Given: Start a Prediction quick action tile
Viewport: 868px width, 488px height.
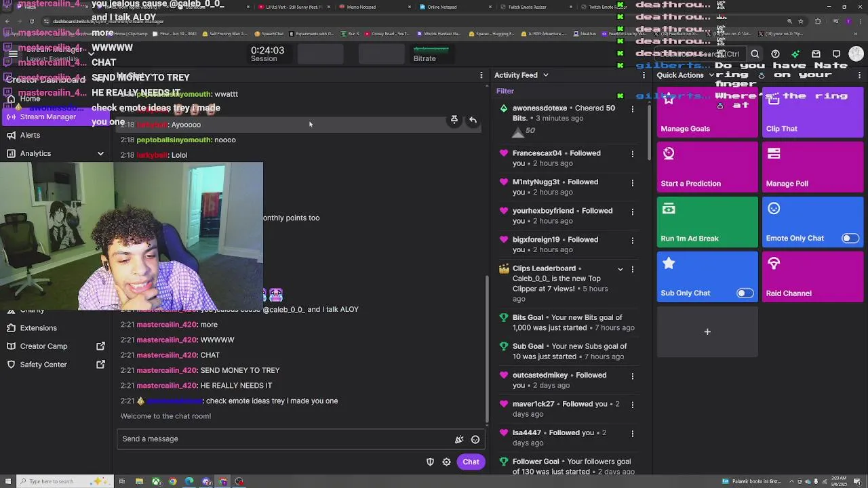Looking at the screenshot, I should (707, 167).
